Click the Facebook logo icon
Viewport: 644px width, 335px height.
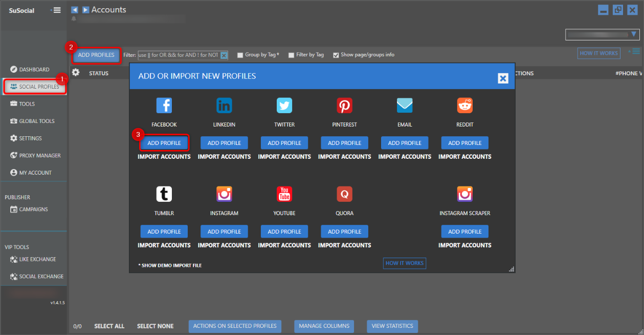164,106
